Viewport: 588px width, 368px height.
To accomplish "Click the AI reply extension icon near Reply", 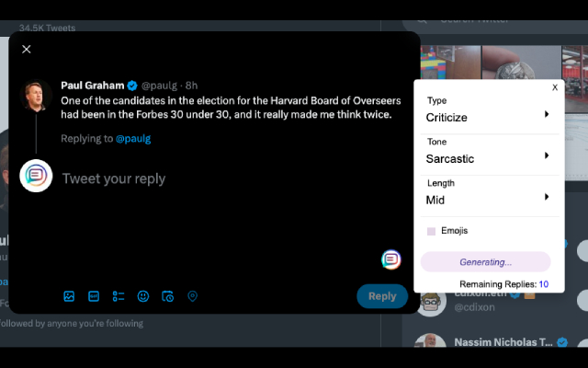I will 391,259.
